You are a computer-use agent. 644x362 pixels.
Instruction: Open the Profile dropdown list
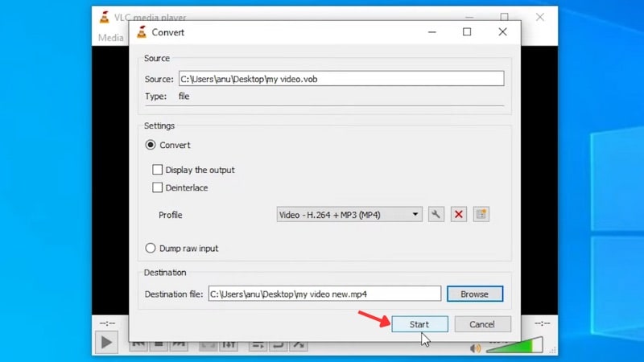point(349,215)
